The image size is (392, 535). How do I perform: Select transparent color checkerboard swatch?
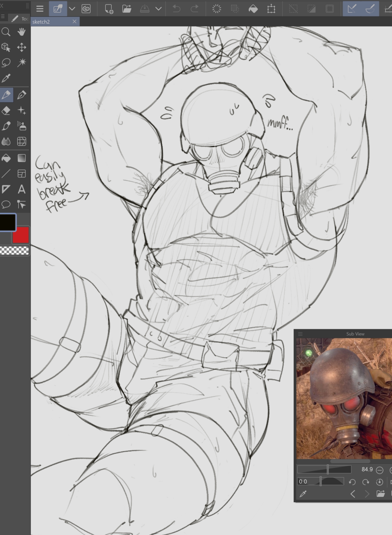tap(14, 251)
